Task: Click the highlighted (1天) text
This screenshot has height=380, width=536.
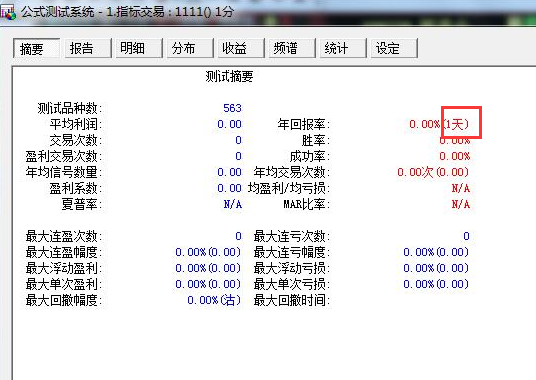Action: (456, 124)
